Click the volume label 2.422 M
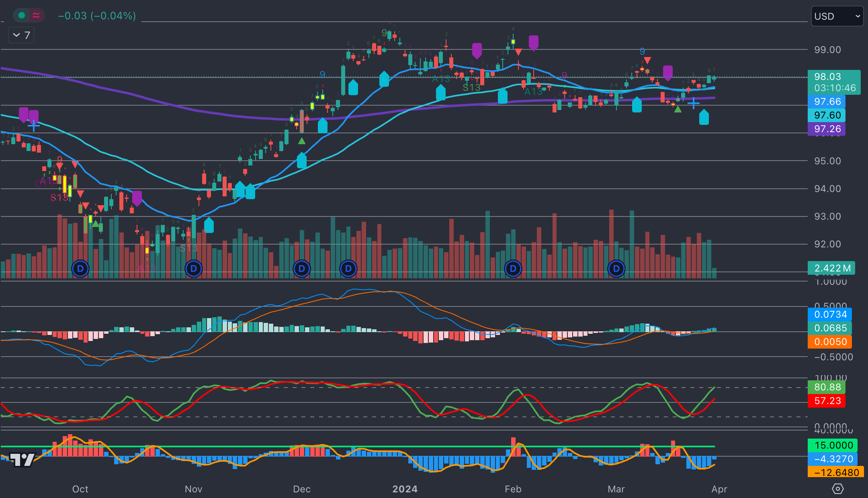Viewport: 868px width, 498px height. 831,268
